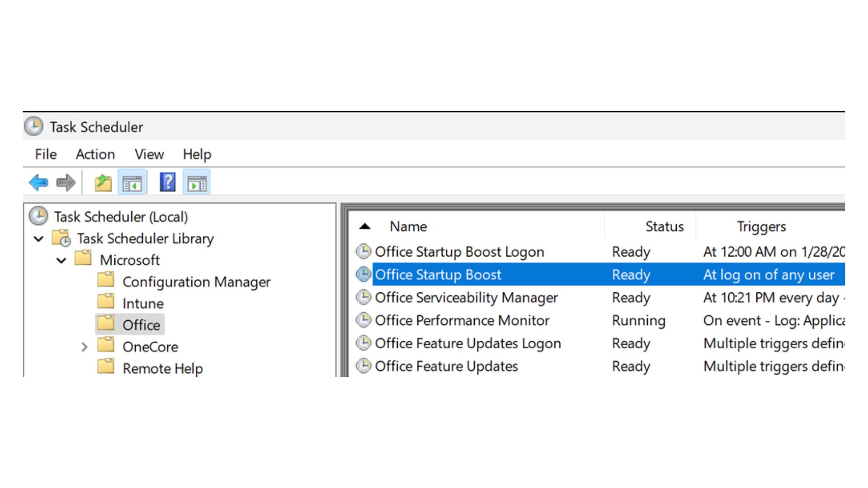Screen dimensions: 868x488
Task: Click the Office folder icon in tree
Action: point(106,323)
